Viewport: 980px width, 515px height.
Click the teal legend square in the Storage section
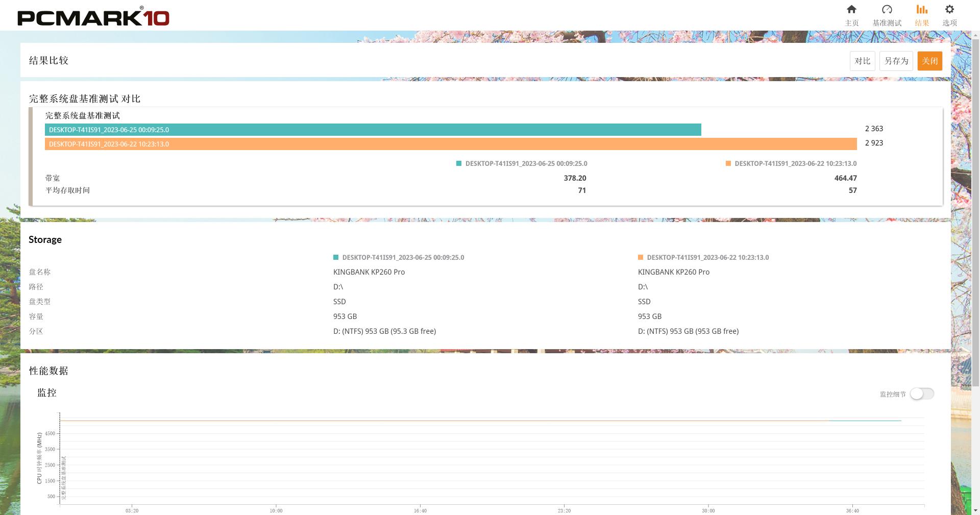click(x=336, y=257)
